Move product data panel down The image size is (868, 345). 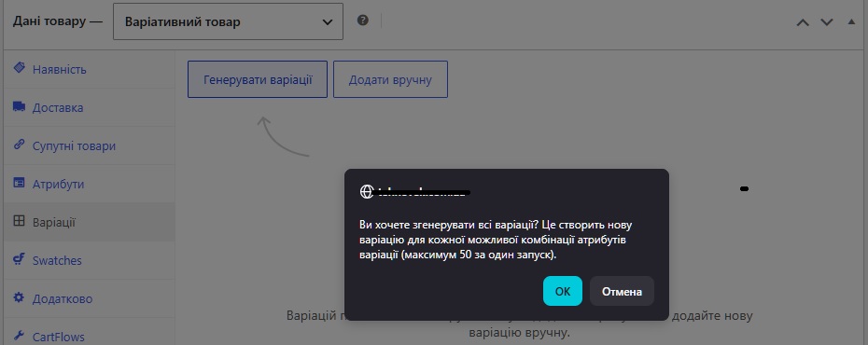827,22
